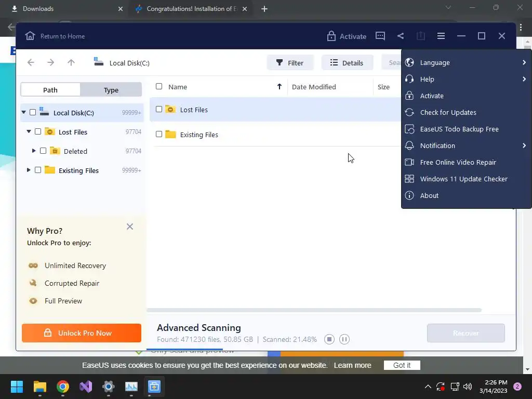Click the Lost Files folder icon in file list
Screen dimensions: 532x399
click(170, 109)
